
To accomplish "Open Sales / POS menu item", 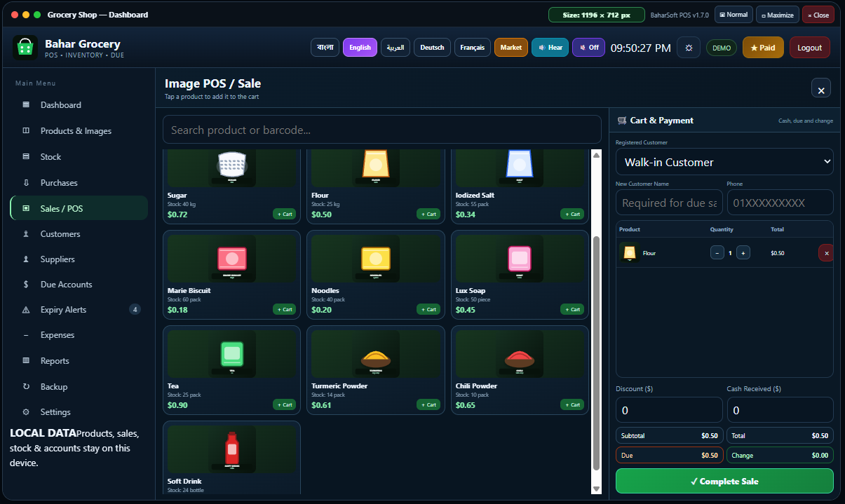I will pyautogui.click(x=79, y=208).
